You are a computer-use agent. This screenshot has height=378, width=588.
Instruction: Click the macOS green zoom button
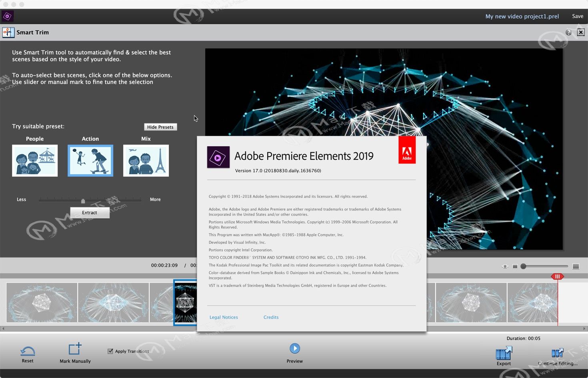(x=22, y=4)
